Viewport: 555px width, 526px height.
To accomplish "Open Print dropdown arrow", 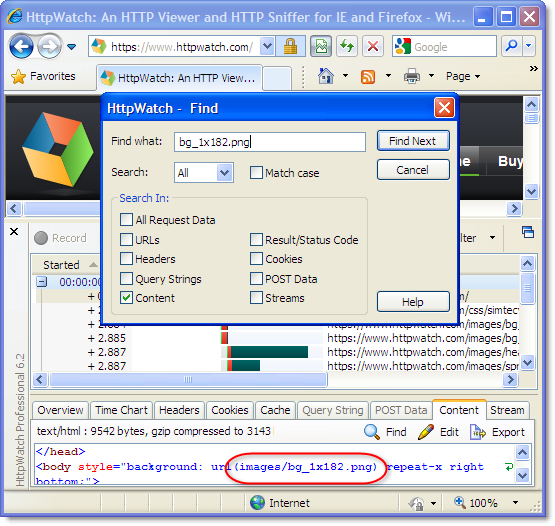I will [431, 75].
